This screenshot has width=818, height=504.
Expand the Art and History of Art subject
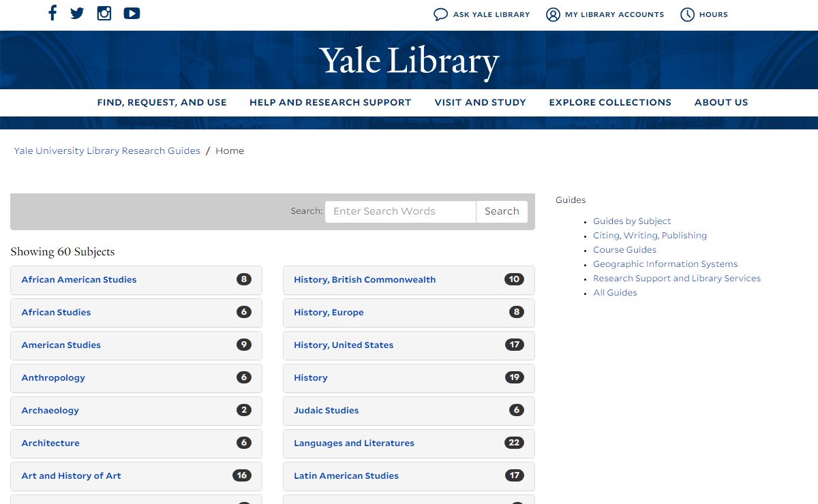point(136,476)
